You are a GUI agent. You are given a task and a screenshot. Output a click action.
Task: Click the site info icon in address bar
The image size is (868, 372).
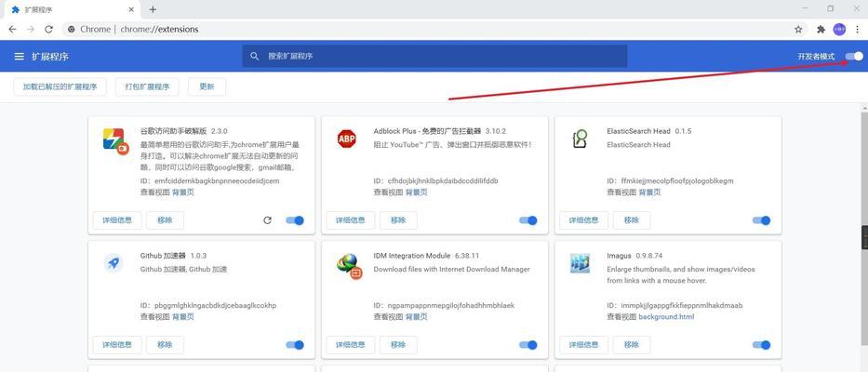pos(72,30)
